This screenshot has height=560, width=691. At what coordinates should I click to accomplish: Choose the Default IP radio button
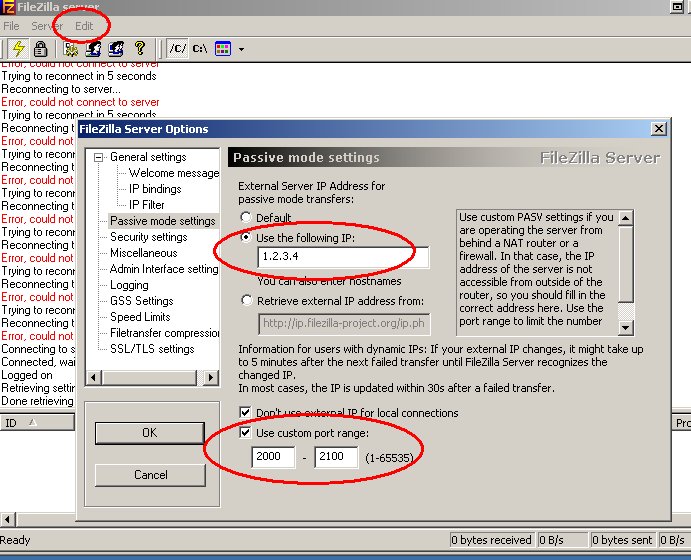click(246, 217)
